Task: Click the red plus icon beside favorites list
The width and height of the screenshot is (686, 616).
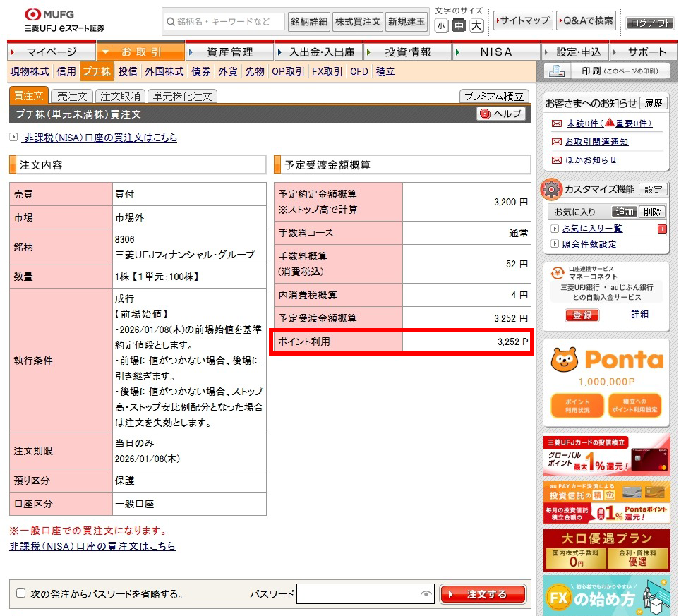Action: [x=662, y=229]
